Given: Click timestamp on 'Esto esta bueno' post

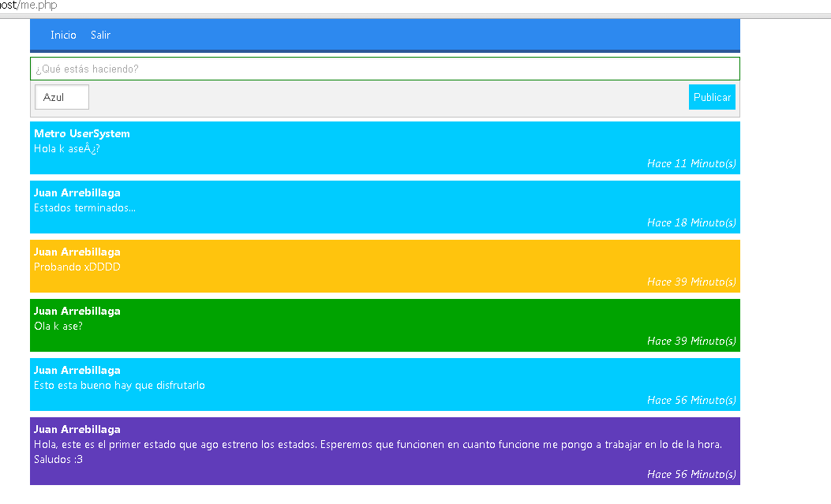Looking at the screenshot, I should pyautogui.click(x=691, y=401).
